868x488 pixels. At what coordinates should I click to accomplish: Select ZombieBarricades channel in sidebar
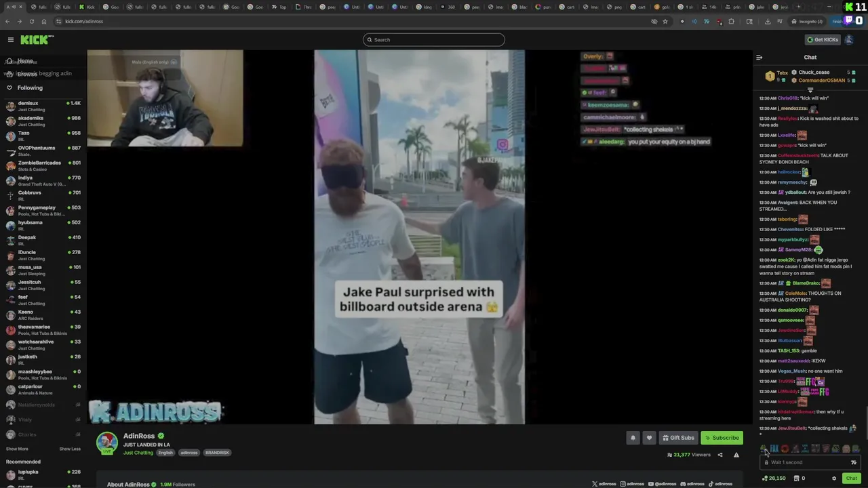[x=42, y=166]
